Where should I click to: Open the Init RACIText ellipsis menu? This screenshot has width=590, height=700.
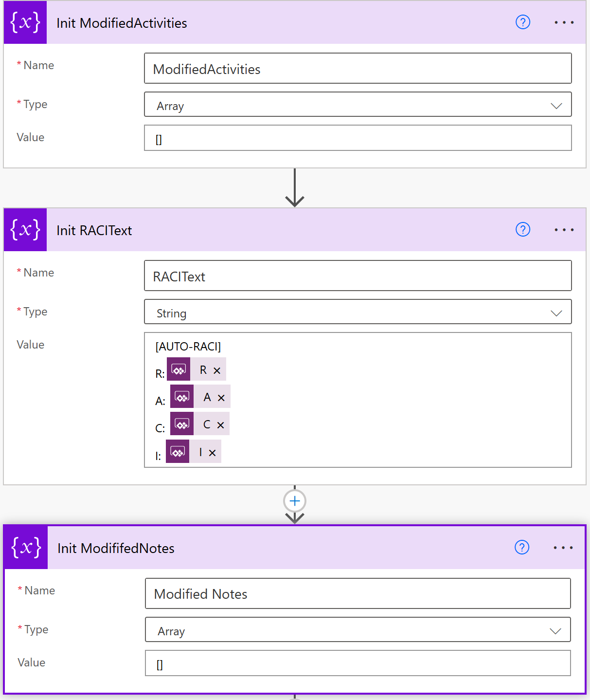(x=564, y=230)
